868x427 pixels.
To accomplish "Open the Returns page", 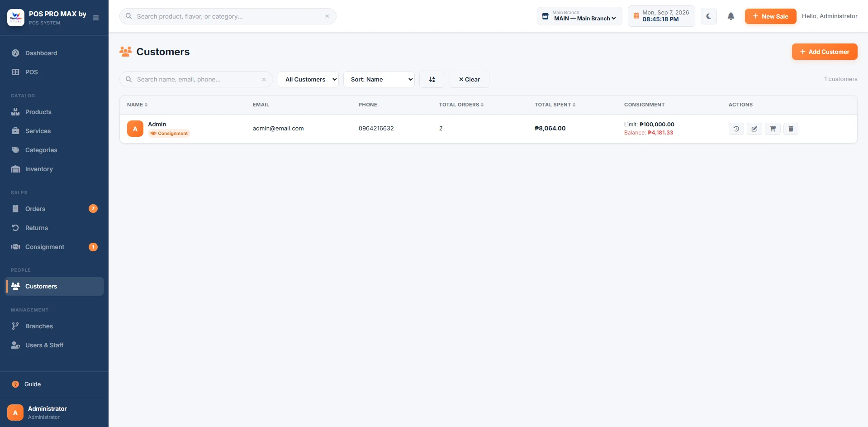I will (54, 228).
